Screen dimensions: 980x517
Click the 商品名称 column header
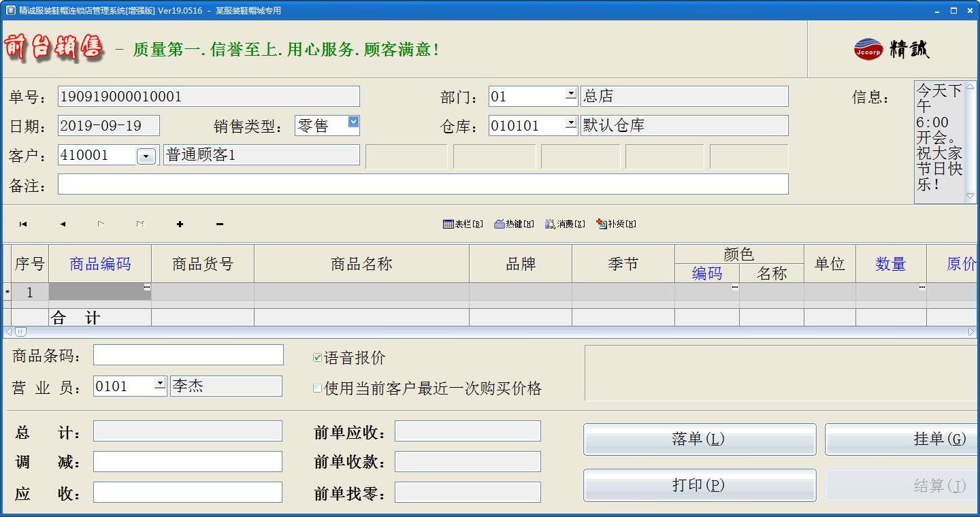(361, 264)
